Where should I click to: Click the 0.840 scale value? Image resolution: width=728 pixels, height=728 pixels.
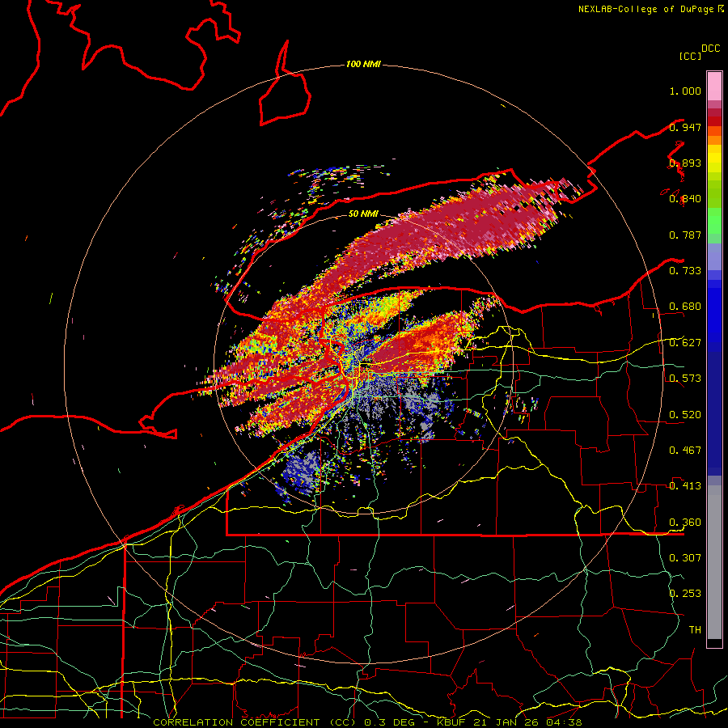(685, 199)
